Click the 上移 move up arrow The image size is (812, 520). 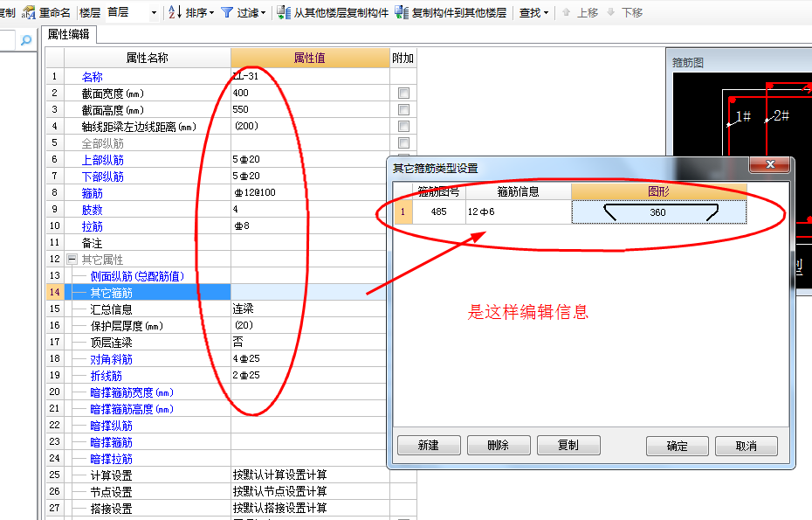pyautogui.click(x=567, y=12)
